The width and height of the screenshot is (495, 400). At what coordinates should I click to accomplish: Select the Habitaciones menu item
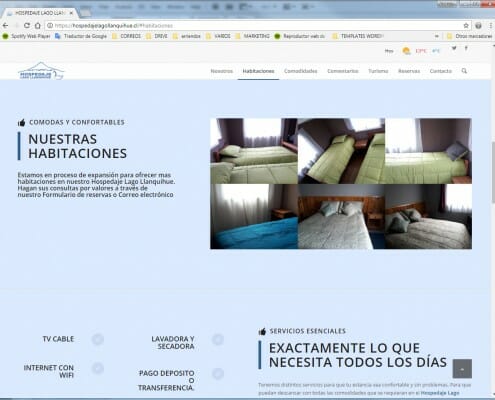click(258, 71)
